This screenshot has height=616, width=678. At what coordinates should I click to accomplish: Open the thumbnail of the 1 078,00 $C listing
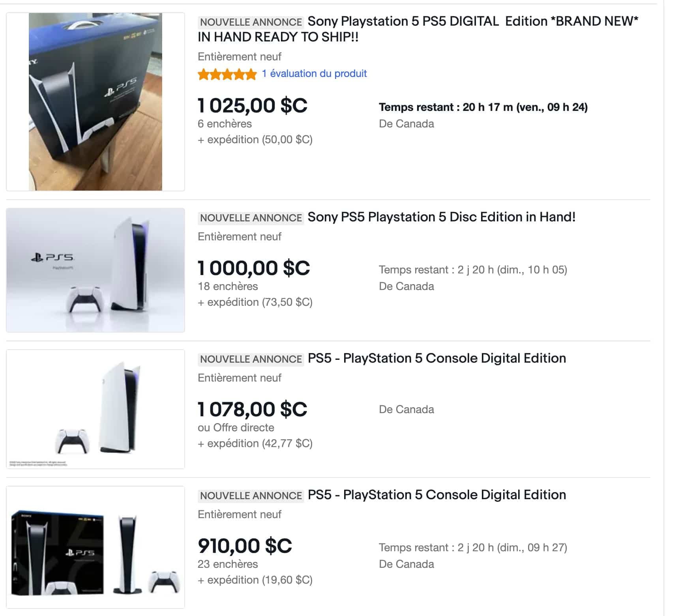(95, 409)
